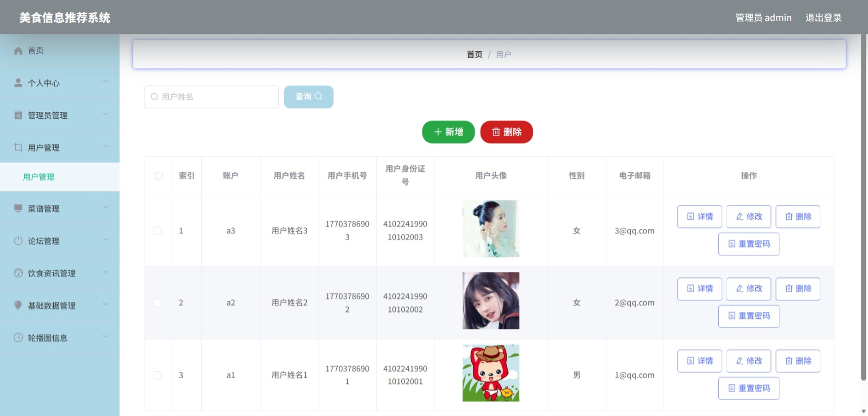Click 重置密码 for user a2

tap(749, 316)
